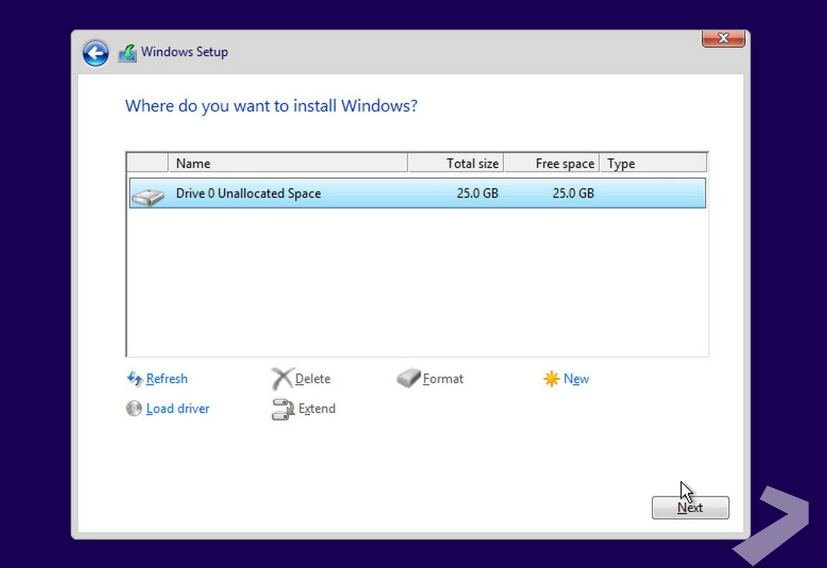Screen dimensions: 827x568
Task: Click the Extend partition icon
Action: coord(282,409)
